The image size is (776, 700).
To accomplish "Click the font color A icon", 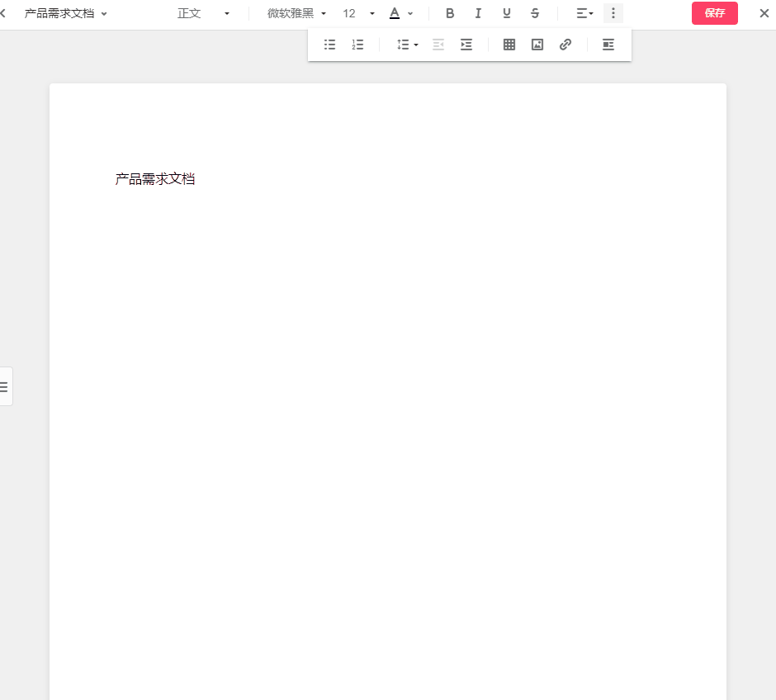I will click(395, 13).
